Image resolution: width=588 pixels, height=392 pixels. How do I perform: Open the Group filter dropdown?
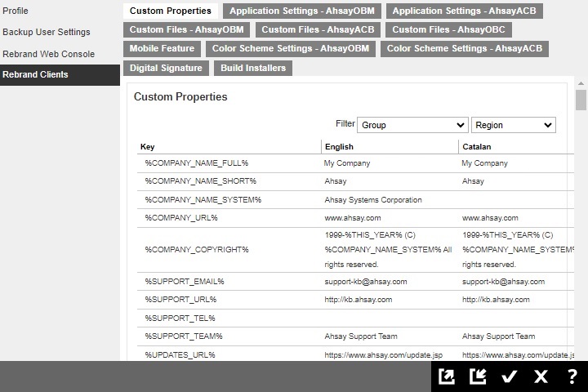point(412,125)
